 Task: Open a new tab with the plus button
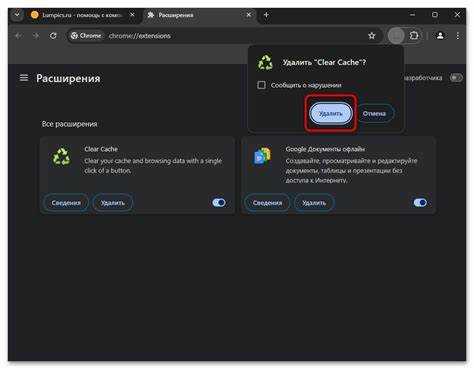point(266,15)
